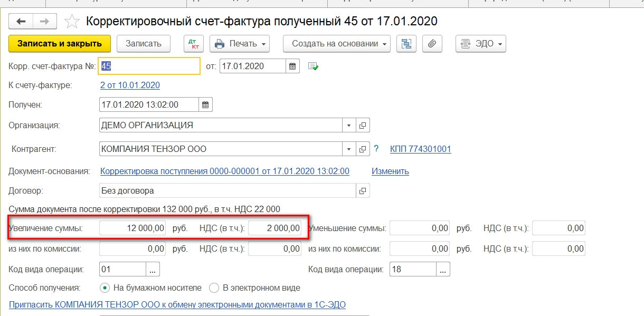Viewport: 644px width, 316px height.
Task: Choose operation code 01 via ellipsis button
Action: click(x=153, y=270)
